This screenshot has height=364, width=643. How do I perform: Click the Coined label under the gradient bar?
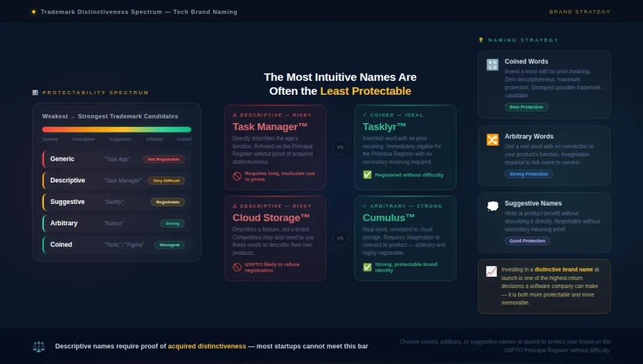[x=184, y=139]
